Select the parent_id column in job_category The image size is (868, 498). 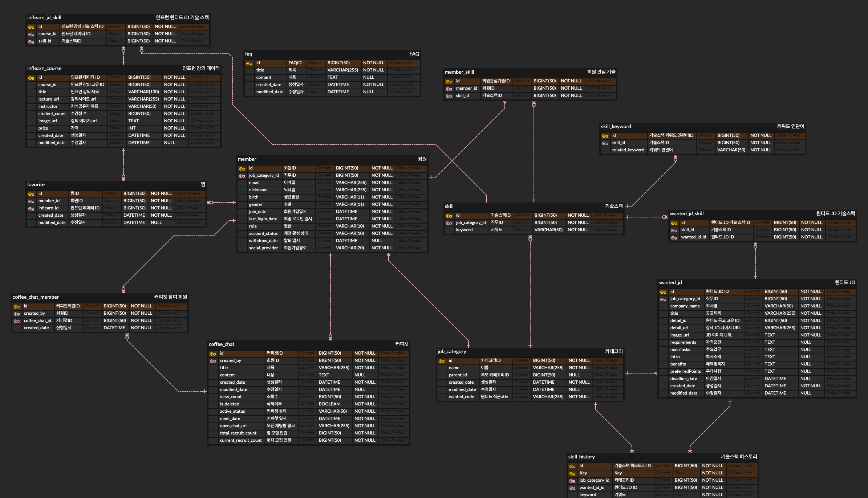click(x=458, y=375)
